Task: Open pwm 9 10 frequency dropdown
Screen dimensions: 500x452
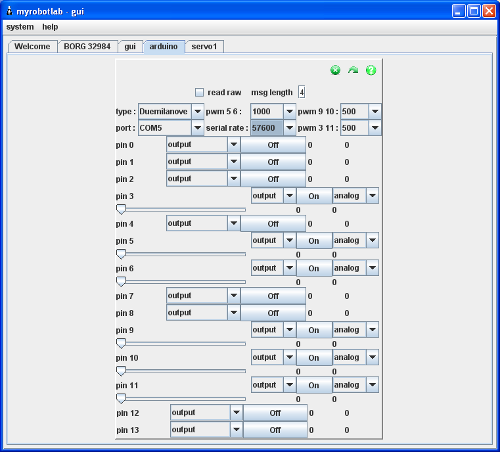Action: point(361,111)
